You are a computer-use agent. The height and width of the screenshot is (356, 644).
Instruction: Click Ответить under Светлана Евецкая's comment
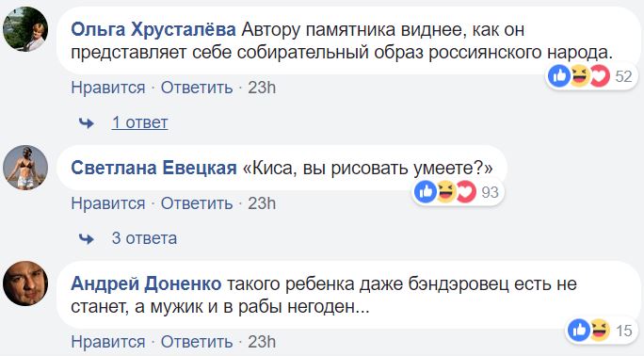click(x=197, y=203)
